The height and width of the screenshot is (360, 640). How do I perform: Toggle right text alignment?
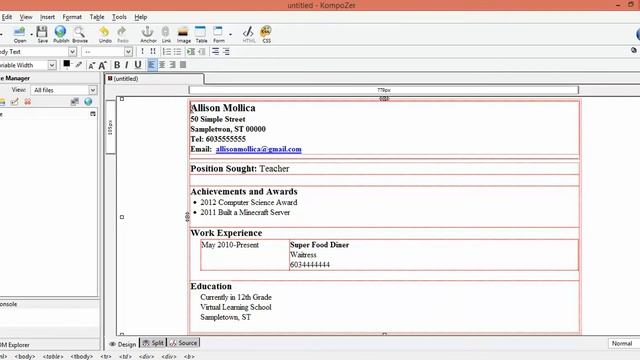pyautogui.click(x=173, y=65)
